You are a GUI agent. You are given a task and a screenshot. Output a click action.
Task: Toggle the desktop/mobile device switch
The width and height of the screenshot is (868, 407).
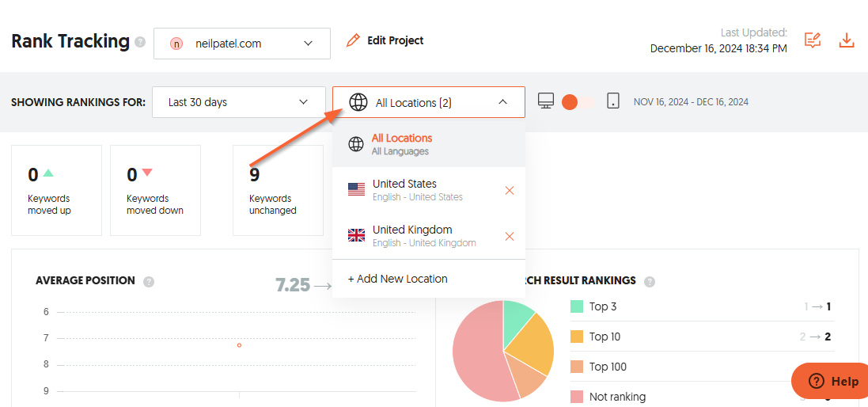click(578, 102)
